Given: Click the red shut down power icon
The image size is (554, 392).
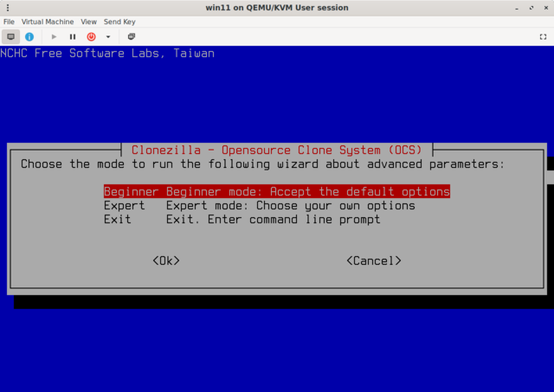Looking at the screenshot, I should [x=91, y=36].
